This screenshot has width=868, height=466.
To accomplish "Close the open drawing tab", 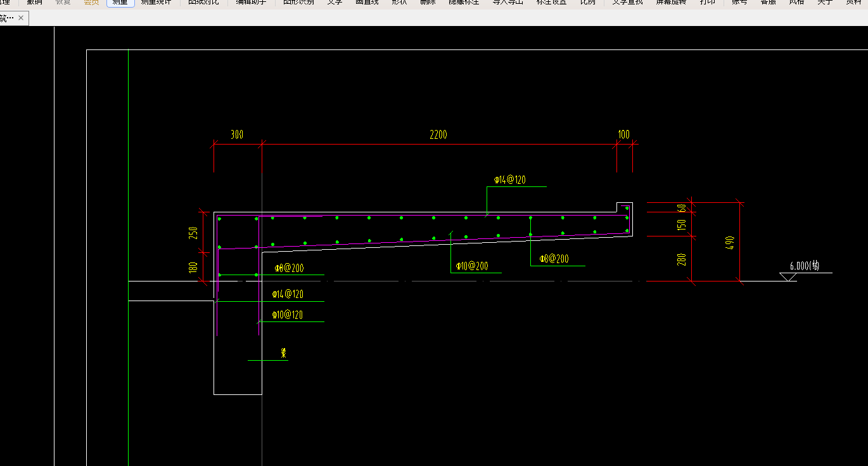I will [x=21, y=18].
